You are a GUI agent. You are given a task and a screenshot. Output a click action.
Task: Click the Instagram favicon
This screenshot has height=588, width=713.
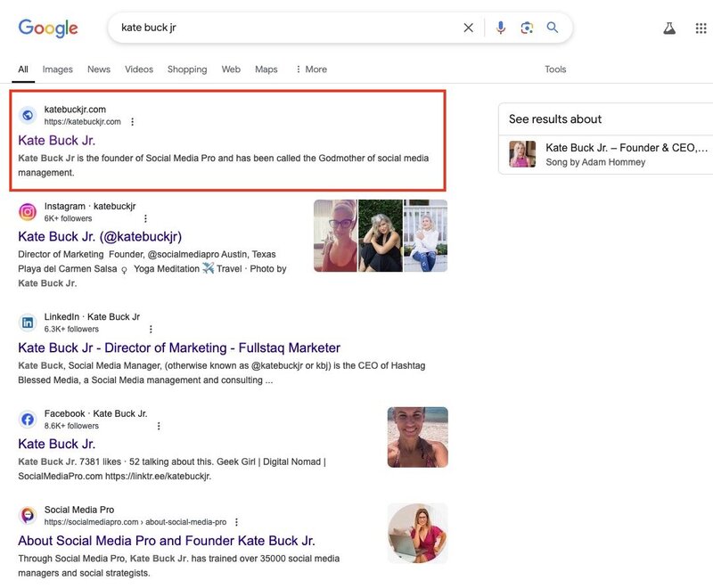[28, 212]
